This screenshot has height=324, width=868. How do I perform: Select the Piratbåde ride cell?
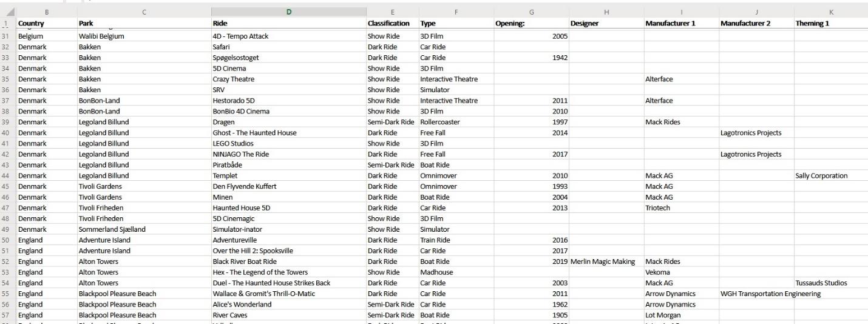289,165
